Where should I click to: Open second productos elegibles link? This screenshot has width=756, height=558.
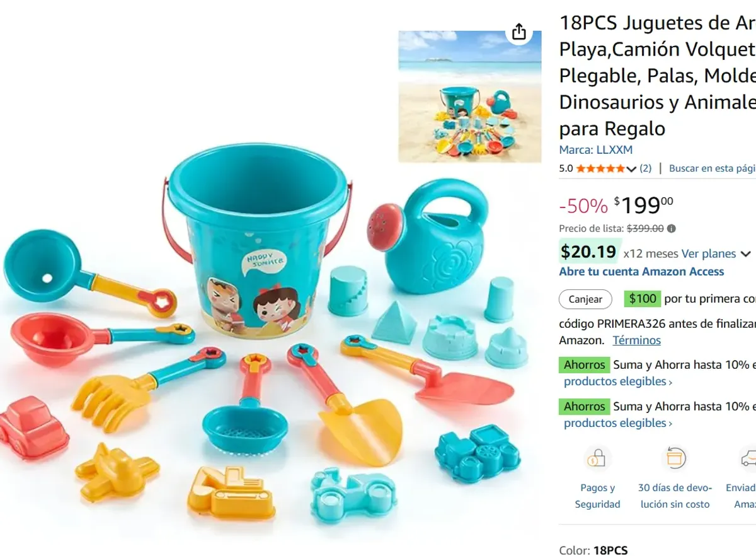[x=618, y=423]
